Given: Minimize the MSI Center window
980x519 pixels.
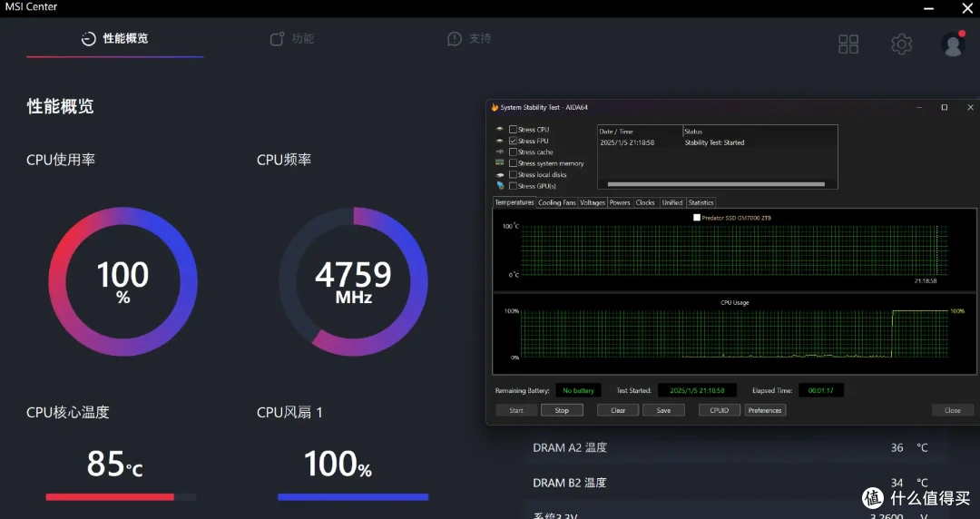Looking at the screenshot, I should [x=930, y=8].
